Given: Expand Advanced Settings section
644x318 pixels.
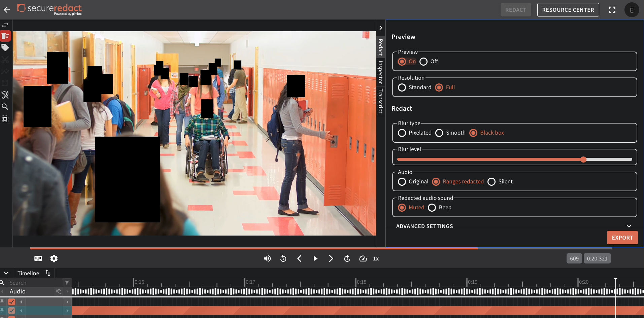Looking at the screenshot, I should 514,226.
